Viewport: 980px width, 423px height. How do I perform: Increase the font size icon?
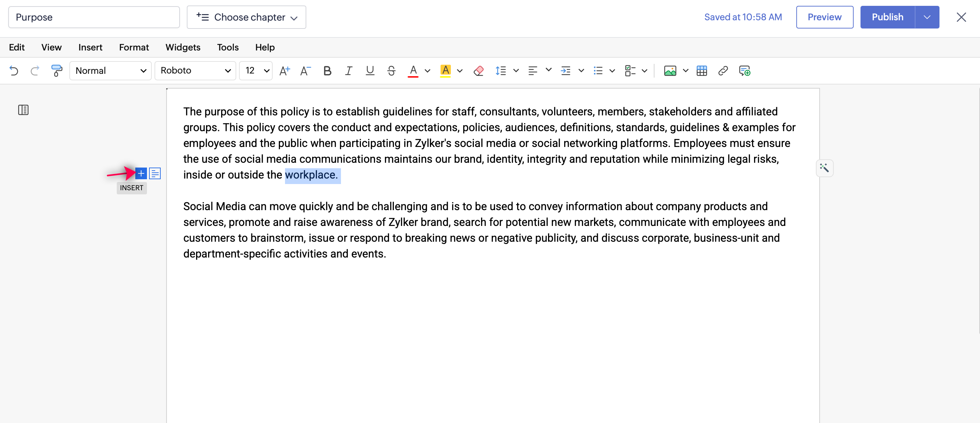click(284, 71)
